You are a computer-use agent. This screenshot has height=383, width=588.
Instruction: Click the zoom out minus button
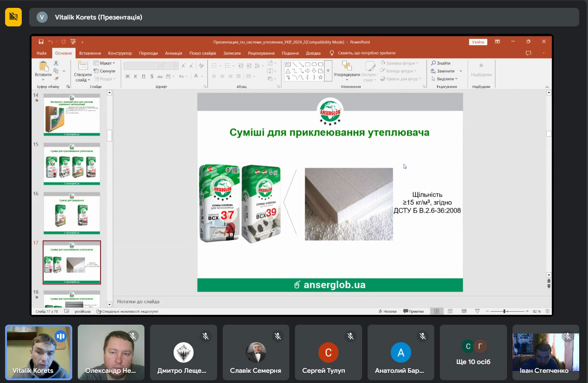pos(488,311)
